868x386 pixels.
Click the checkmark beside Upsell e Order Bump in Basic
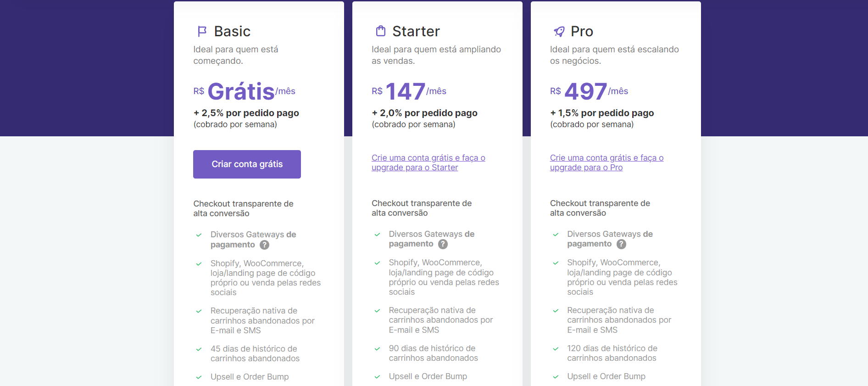click(x=199, y=377)
